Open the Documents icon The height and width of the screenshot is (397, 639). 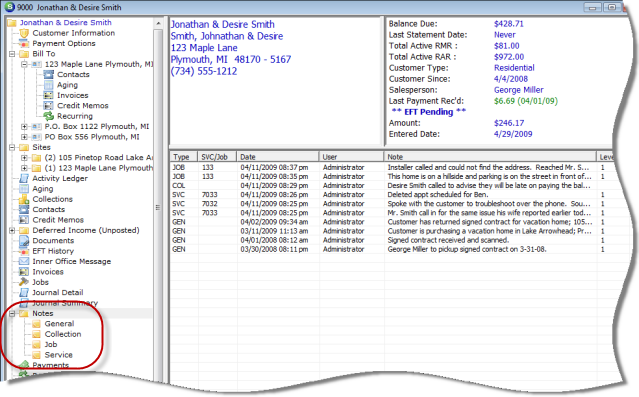point(24,240)
